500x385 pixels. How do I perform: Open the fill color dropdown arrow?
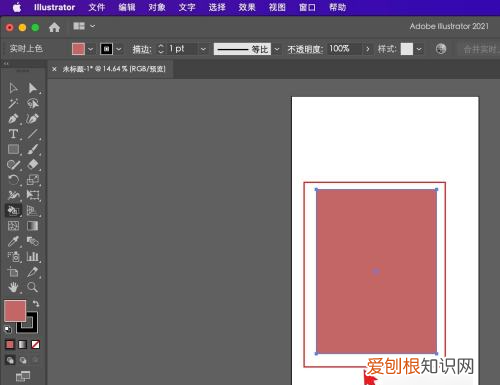click(x=90, y=49)
